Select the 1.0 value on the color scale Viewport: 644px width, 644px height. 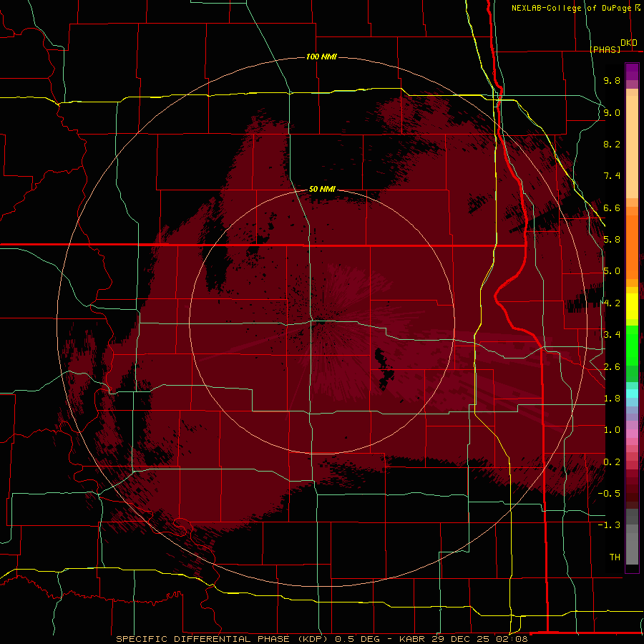(x=612, y=430)
